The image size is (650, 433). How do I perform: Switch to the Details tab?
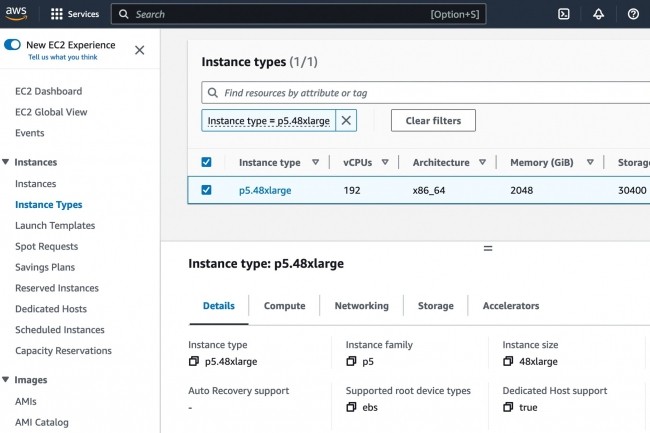219,306
